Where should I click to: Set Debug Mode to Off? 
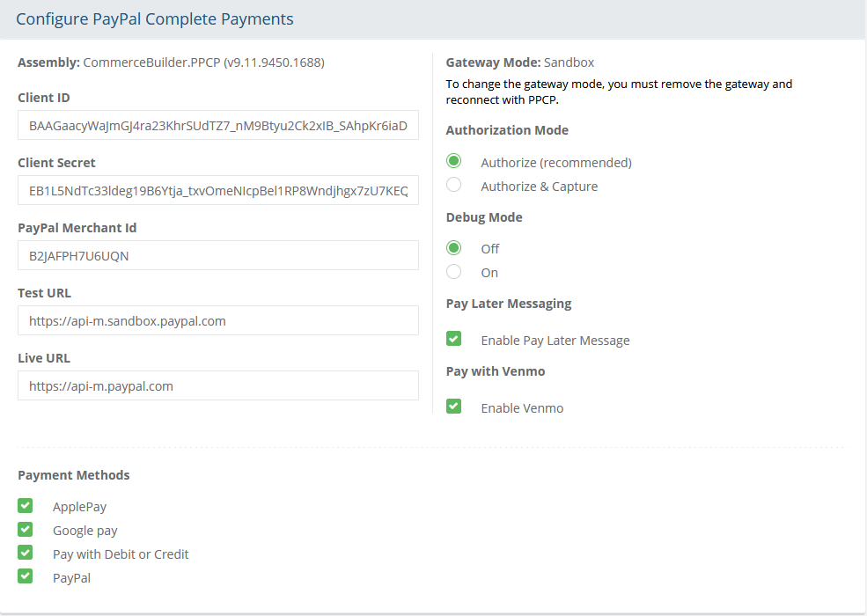click(x=454, y=248)
